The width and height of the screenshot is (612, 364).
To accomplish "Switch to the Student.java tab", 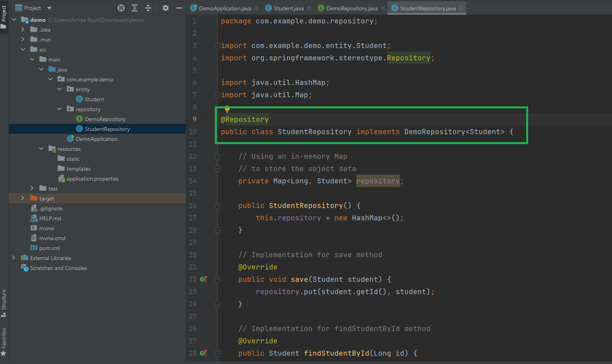I will 288,8.
